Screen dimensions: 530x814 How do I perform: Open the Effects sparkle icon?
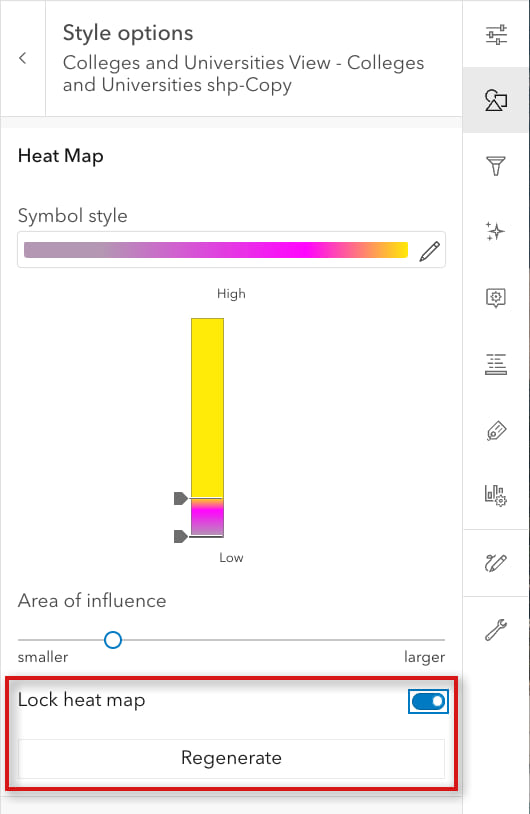pyautogui.click(x=495, y=232)
